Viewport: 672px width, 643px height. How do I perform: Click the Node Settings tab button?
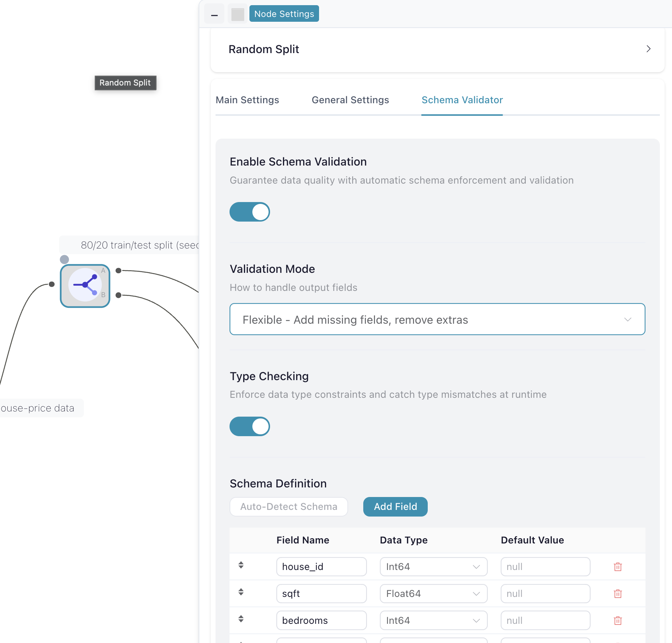click(x=284, y=14)
